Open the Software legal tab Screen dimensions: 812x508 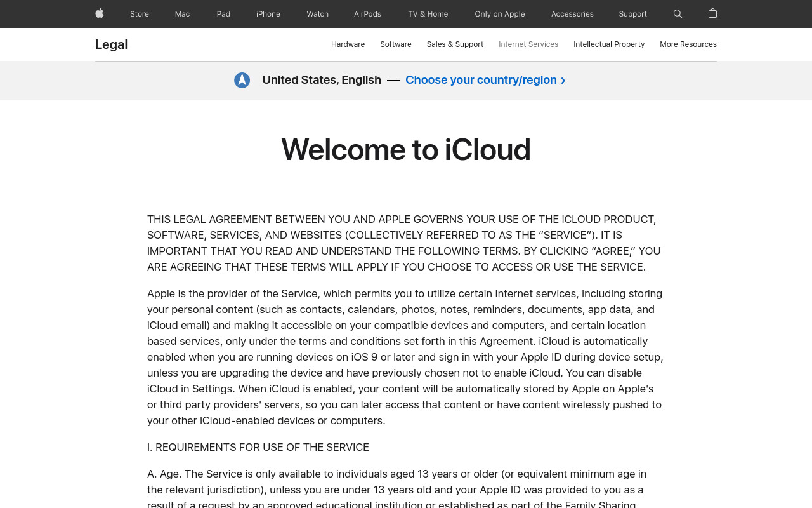tap(396, 44)
